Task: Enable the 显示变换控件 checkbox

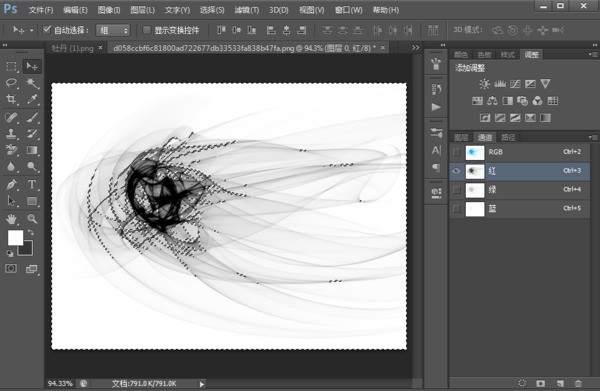Action: tap(147, 30)
